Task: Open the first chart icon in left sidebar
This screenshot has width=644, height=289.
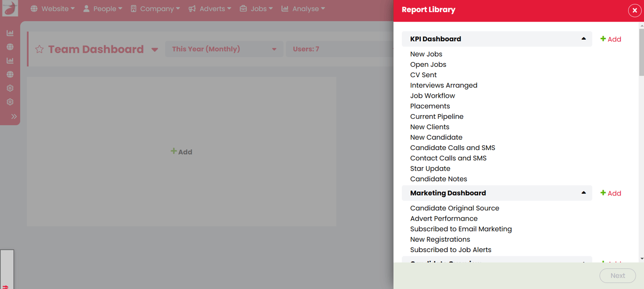Action: pyautogui.click(x=10, y=33)
